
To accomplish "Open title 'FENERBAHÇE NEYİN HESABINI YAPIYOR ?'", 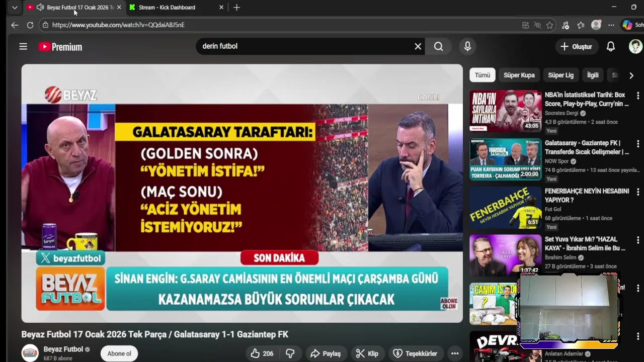I will tap(587, 196).
